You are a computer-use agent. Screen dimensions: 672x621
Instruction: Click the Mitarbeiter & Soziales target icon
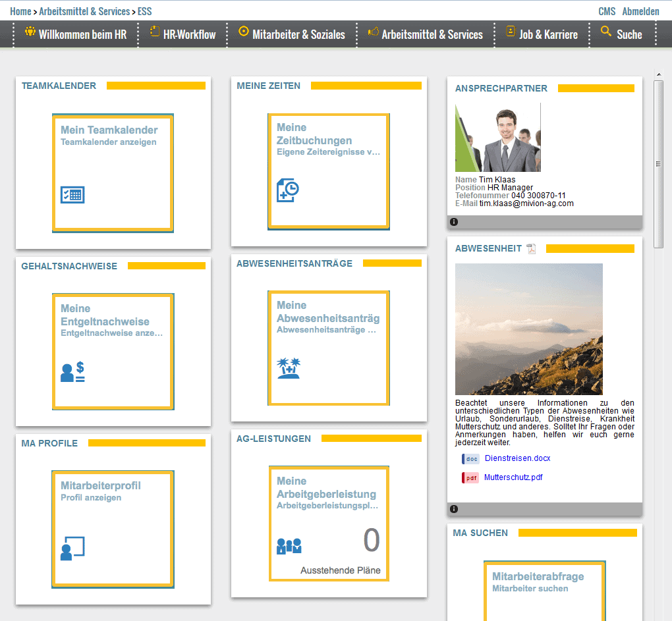pos(243,31)
